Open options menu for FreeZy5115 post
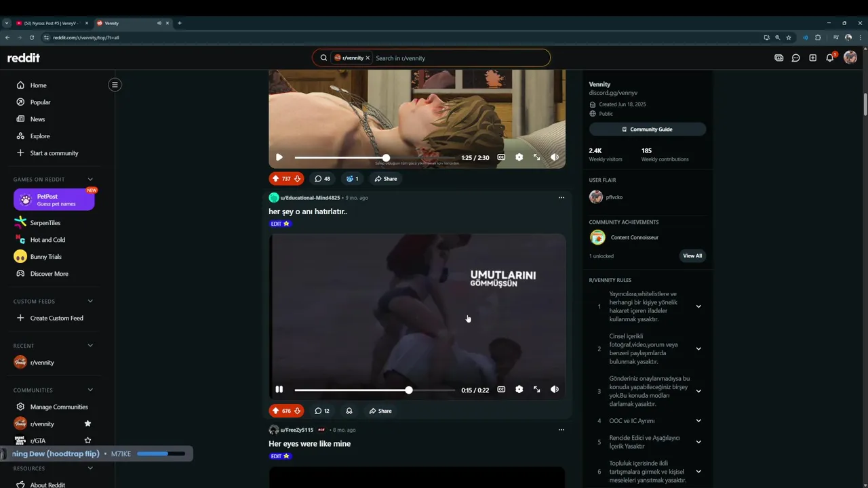This screenshot has height=488, width=868. pyautogui.click(x=561, y=430)
